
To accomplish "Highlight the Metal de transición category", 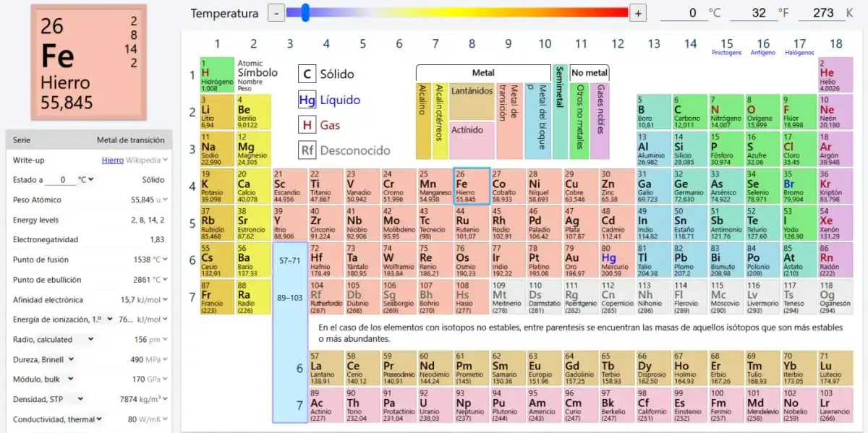I will tap(509, 121).
